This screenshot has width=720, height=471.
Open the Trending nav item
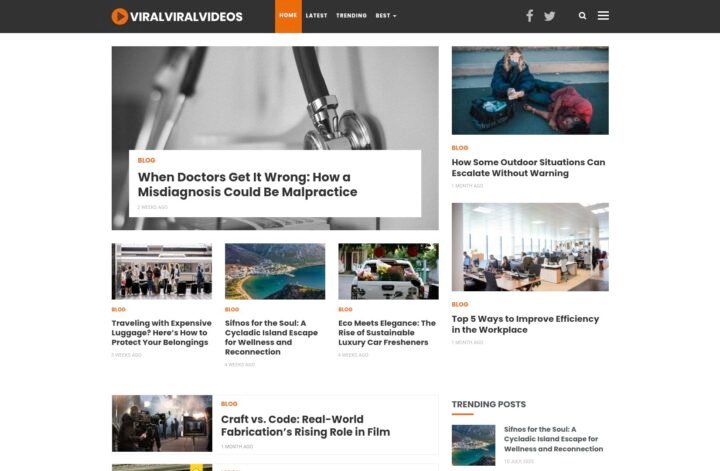pos(351,16)
